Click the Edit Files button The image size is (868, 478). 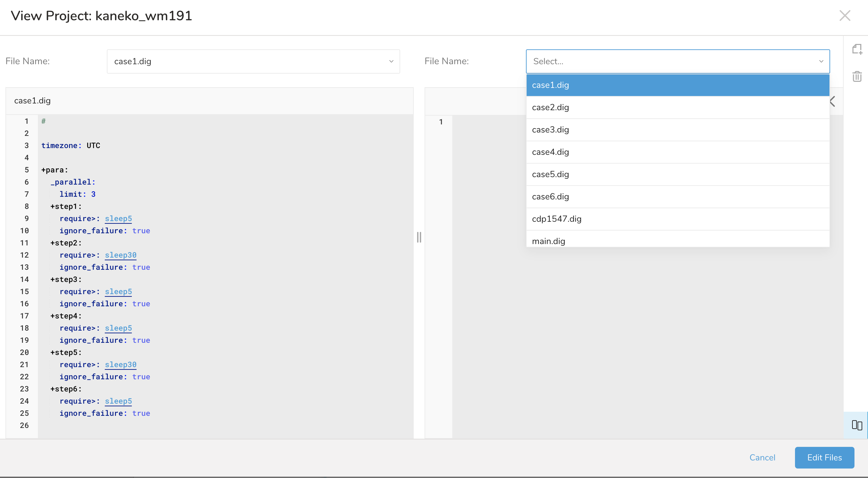click(824, 457)
